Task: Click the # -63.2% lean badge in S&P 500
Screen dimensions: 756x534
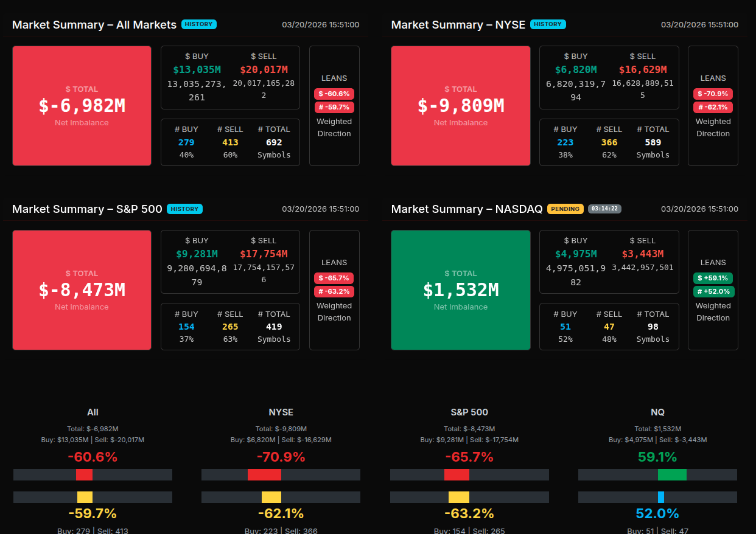Action: pyautogui.click(x=334, y=291)
